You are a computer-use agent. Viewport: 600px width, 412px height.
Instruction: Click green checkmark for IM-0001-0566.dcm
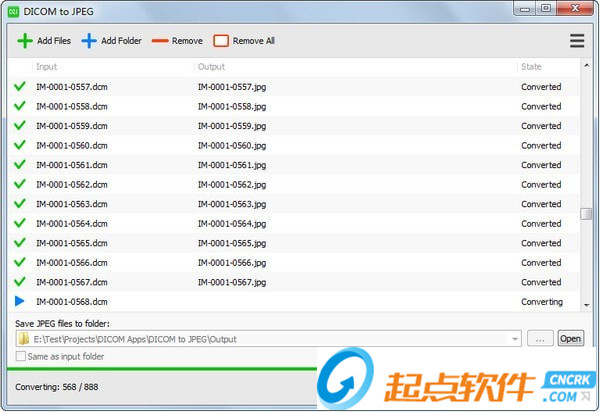click(20, 262)
